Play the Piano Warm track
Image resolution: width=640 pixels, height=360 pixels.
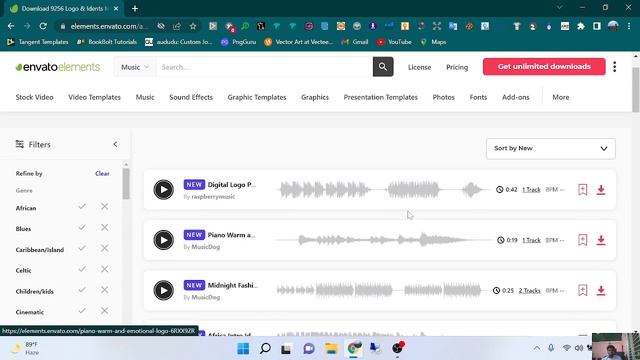(164, 240)
